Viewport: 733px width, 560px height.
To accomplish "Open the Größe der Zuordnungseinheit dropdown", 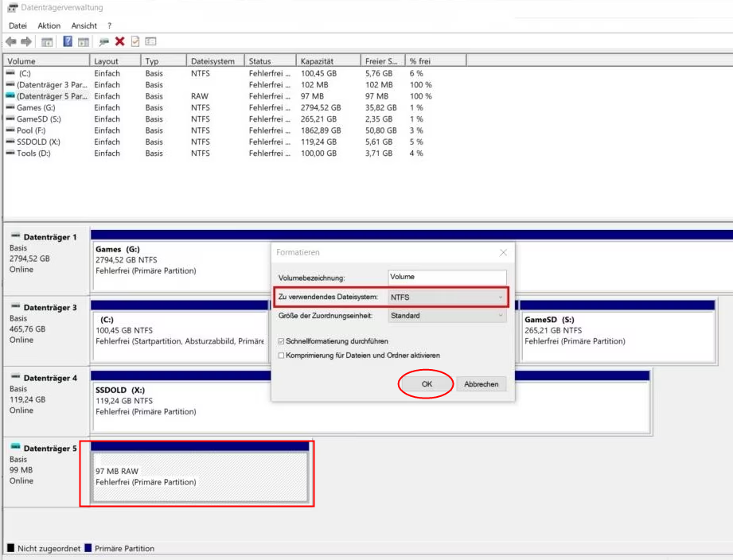I will coord(501,315).
